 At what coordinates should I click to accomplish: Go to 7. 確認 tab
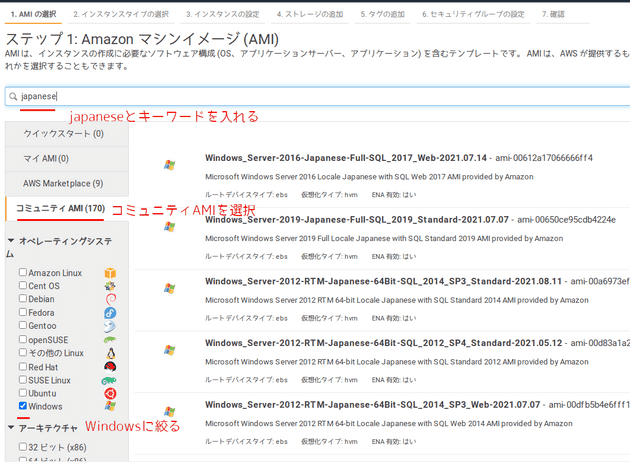point(553,14)
